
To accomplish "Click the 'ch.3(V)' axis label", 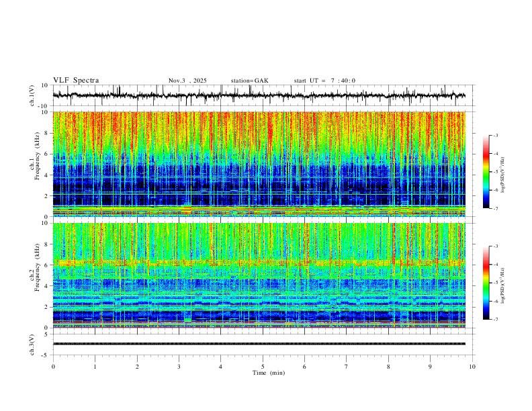I will 32,345.
